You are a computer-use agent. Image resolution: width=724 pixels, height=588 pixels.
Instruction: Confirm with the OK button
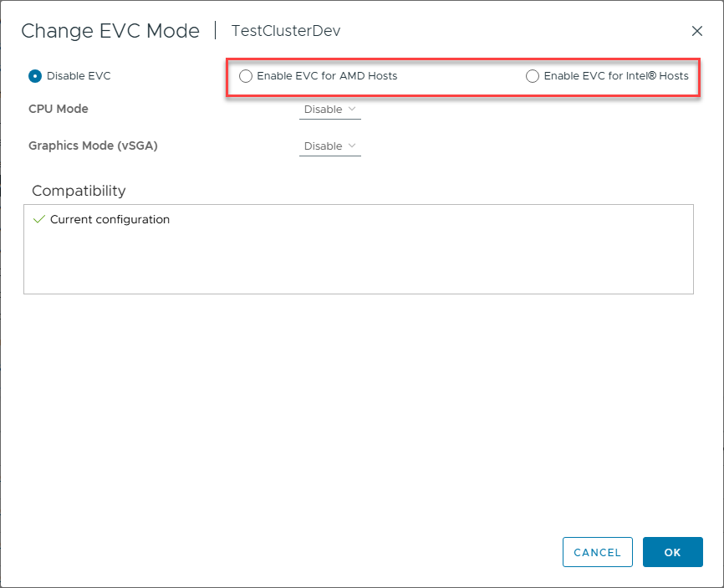(x=672, y=552)
